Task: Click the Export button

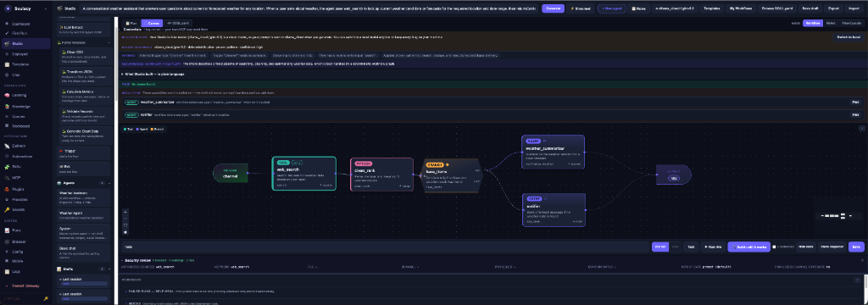Action: tap(833, 8)
